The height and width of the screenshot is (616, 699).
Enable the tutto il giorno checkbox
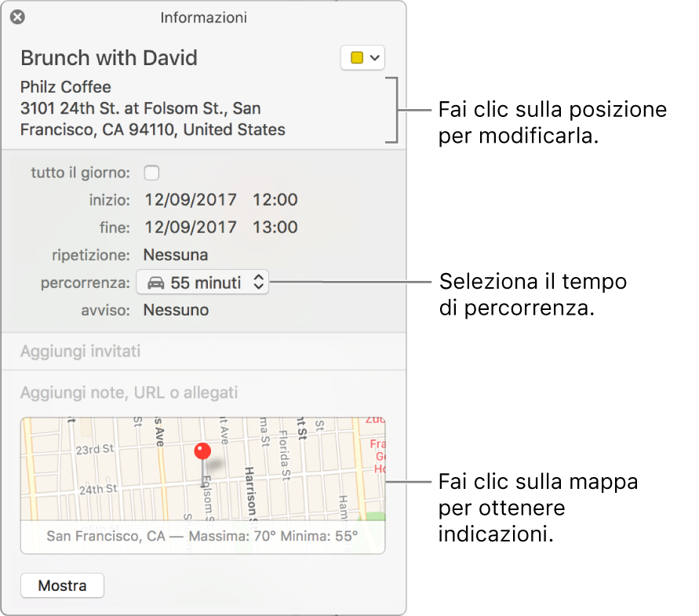[151, 173]
